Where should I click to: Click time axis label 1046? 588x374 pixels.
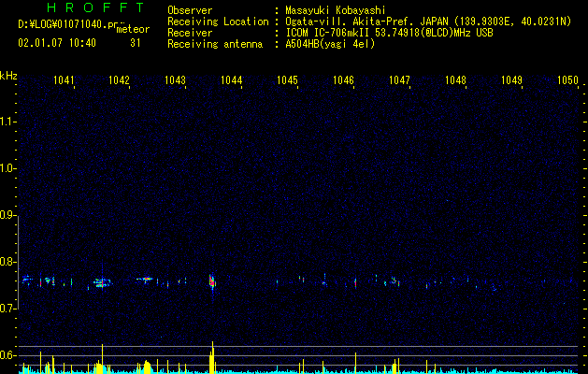(343, 79)
